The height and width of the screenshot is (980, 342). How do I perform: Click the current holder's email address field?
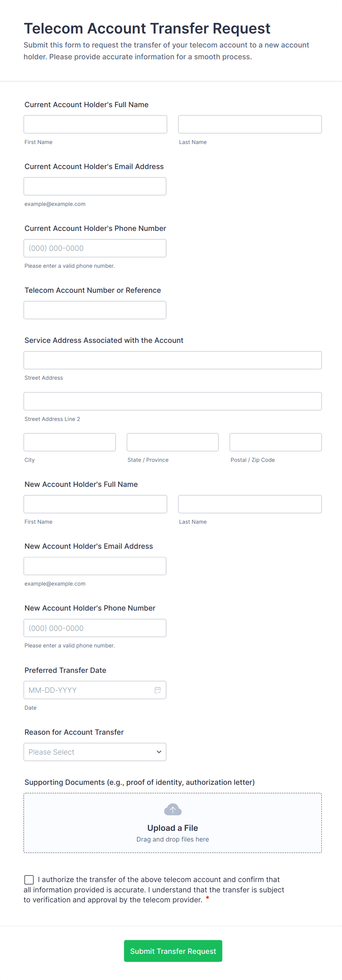pyautogui.click(x=95, y=186)
